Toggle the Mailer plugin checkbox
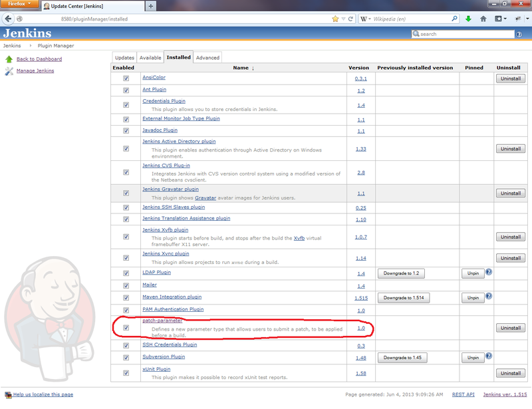The width and height of the screenshot is (532, 409). tap(126, 286)
